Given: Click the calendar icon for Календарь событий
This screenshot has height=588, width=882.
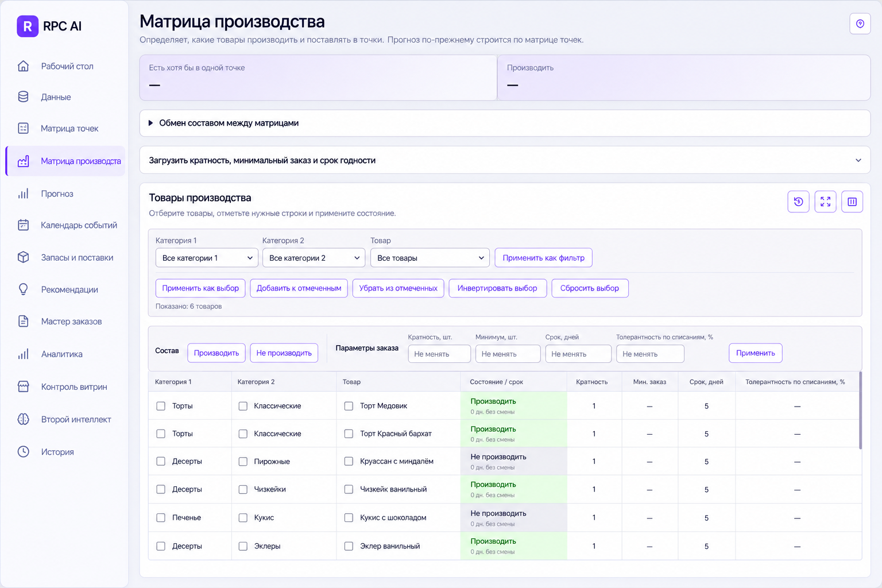Looking at the screenshot, I should click(x=23, y=225).
